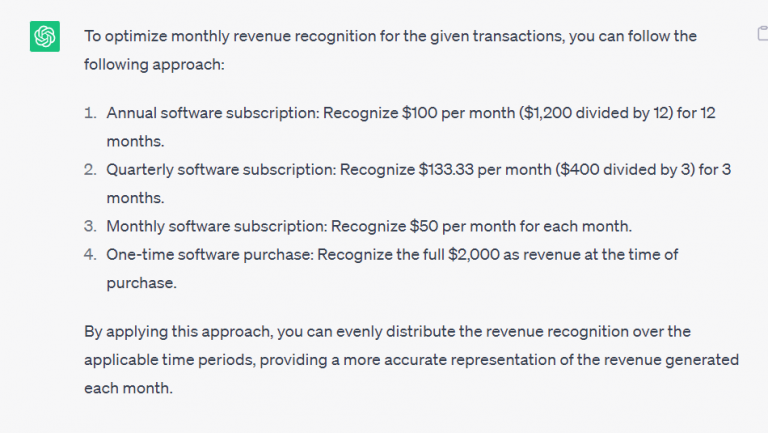
Task: Click the "$50 per month" amount
Action: (x=462, y=226)
